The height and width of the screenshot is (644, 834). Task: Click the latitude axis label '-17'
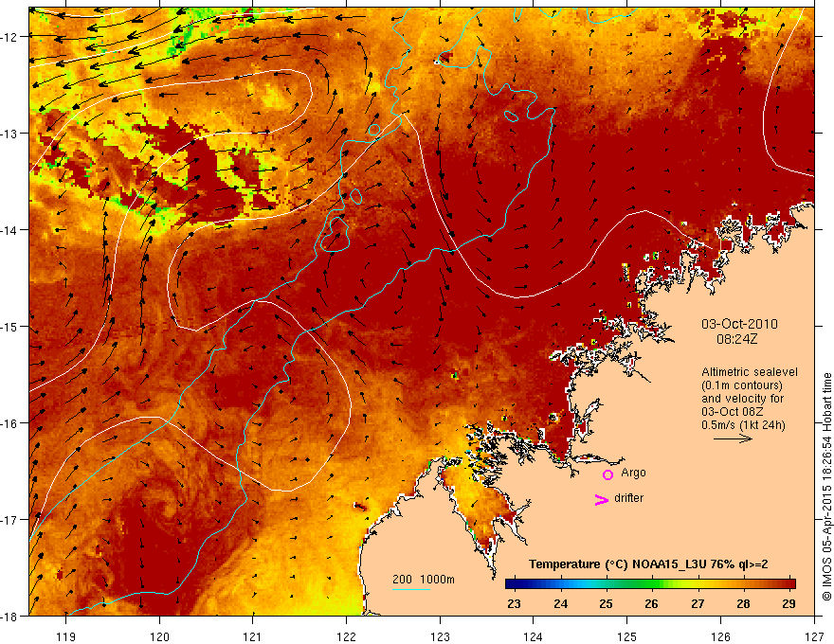click(x=10, y=520)
